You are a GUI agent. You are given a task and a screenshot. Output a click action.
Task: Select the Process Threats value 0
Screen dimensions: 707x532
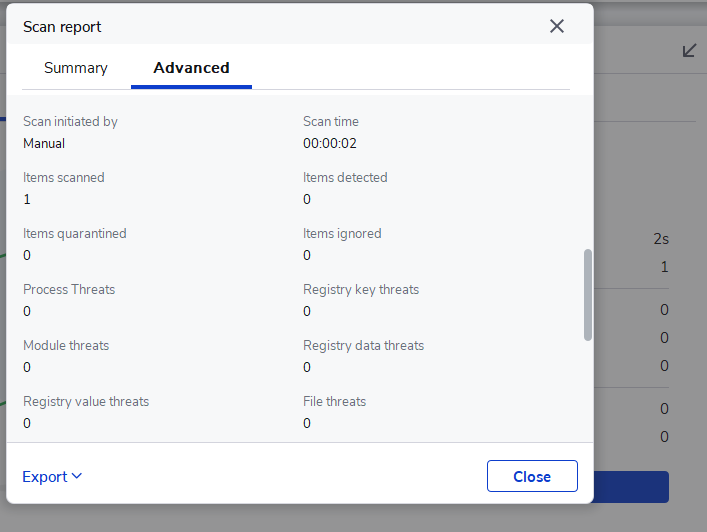coord(27,311)
